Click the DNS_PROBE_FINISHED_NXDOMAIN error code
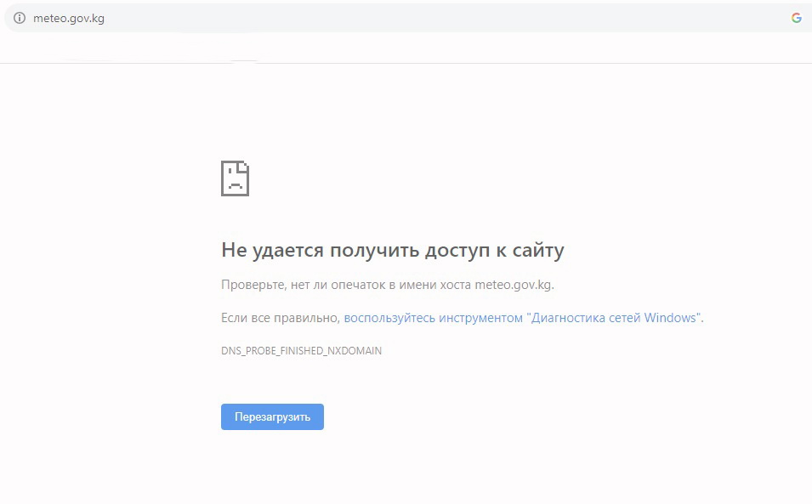This screenshot has height=504, width=812. (301, 350)
